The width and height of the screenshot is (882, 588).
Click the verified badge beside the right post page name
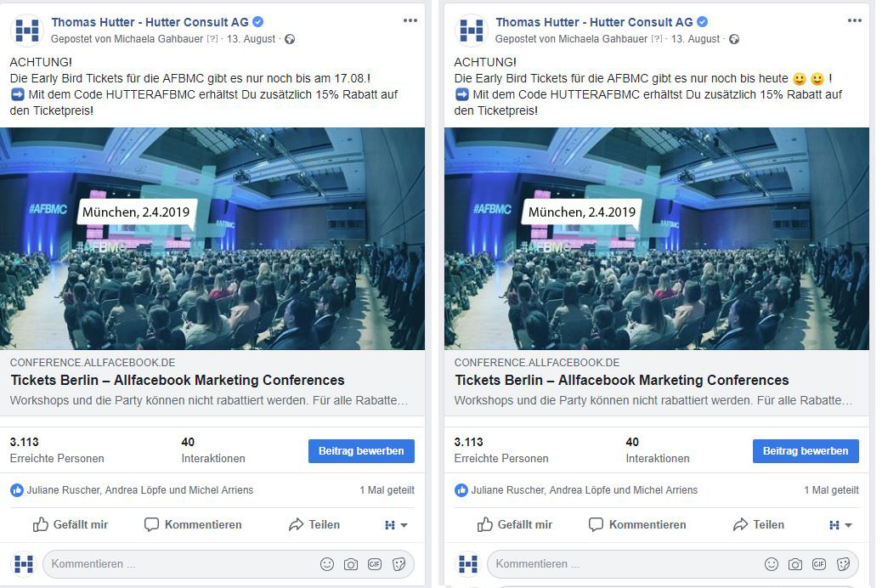(702, 22)
